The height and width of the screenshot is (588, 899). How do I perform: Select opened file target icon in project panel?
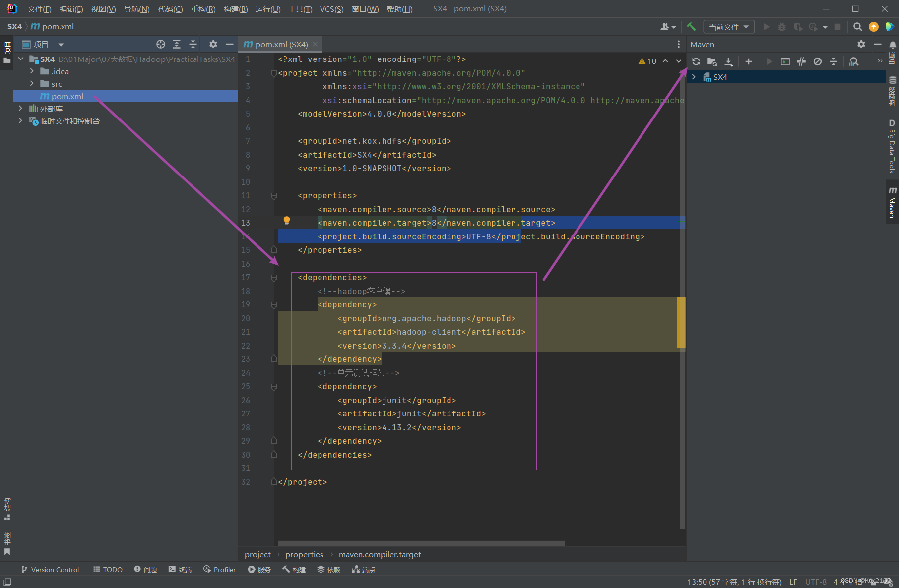coord(160,44)
